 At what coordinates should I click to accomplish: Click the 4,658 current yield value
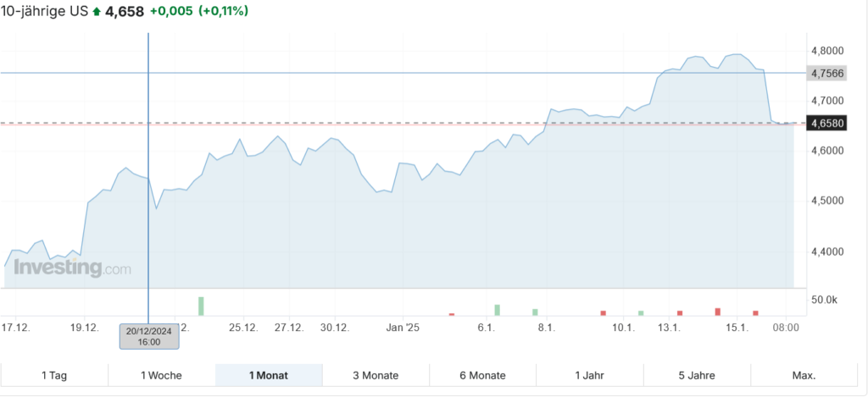125,12
